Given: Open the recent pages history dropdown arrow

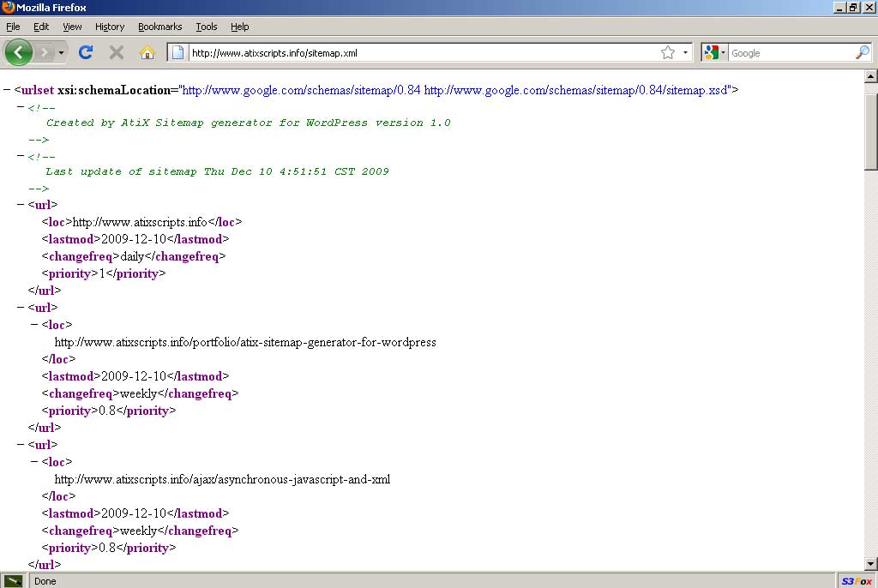Looking at the screenshot, I should (x=61, y=52).
